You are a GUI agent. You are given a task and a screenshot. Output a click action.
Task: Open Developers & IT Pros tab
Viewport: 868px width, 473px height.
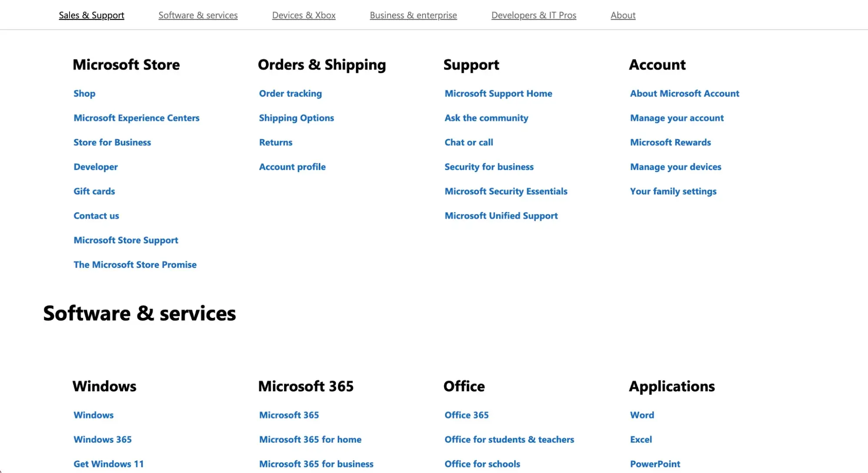tap(534, 15)
